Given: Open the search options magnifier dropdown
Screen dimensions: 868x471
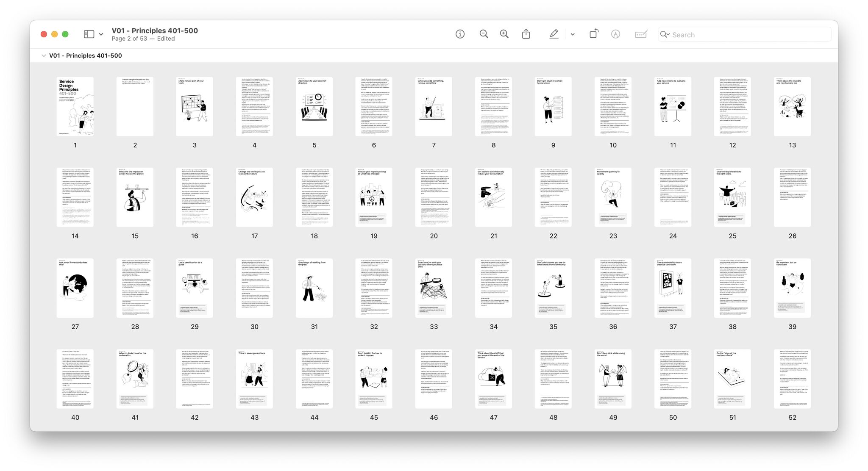Looking at the screenshot, I should point(665,34).
